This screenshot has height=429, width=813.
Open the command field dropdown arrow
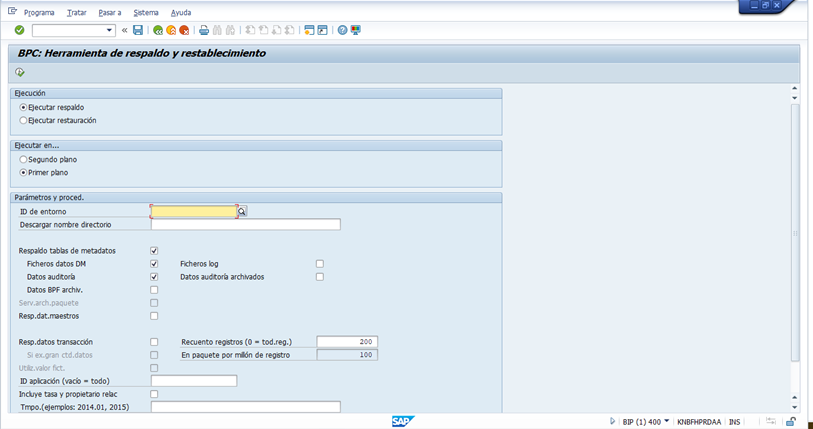(110, 30)
